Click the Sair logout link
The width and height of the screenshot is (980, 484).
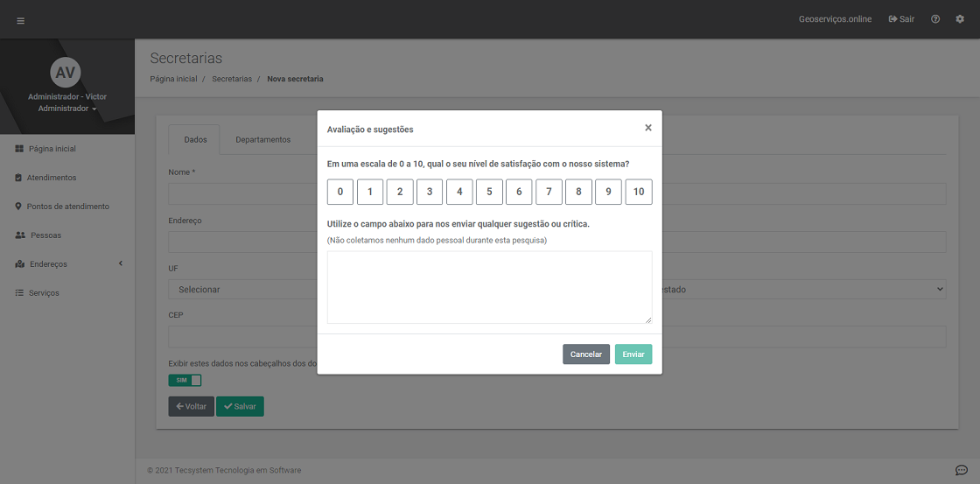pyautogui.click(x=901, y=19)
